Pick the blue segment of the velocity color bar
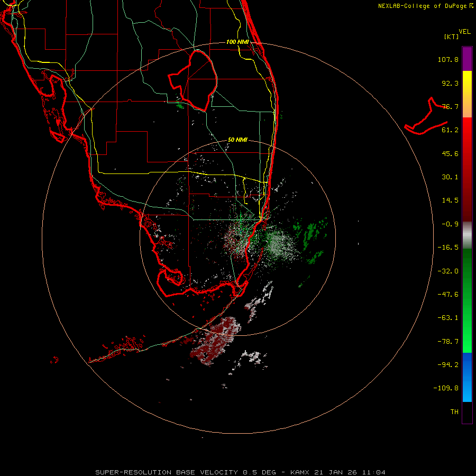476x476 pixels. [467, 377]
